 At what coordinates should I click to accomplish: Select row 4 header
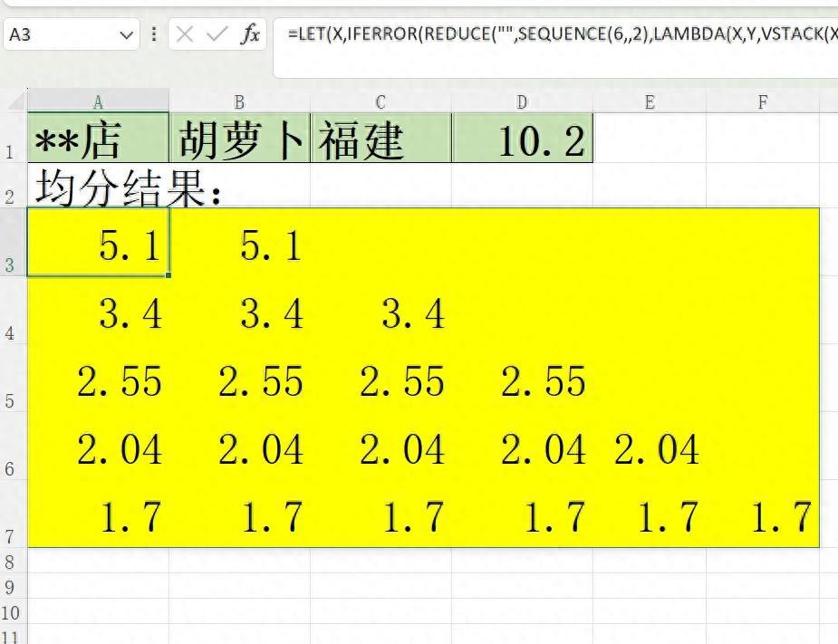point(14,310)
